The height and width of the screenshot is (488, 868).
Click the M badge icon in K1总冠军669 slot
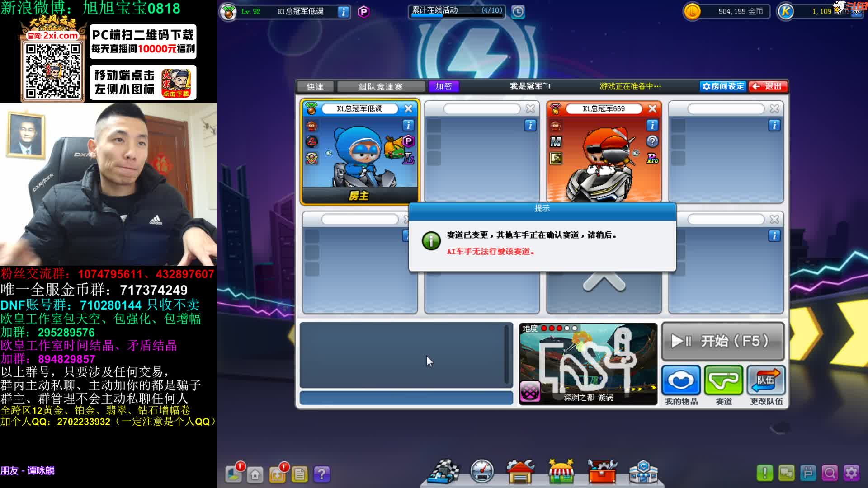(556, 142)
